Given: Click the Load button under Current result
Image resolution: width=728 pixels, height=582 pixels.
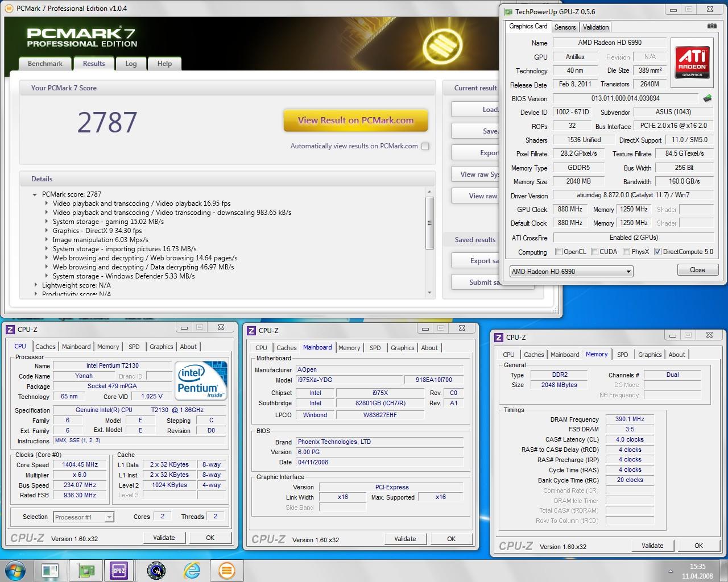Looking at the screenshot, I should pyautogui.click(x=475, y=110).
